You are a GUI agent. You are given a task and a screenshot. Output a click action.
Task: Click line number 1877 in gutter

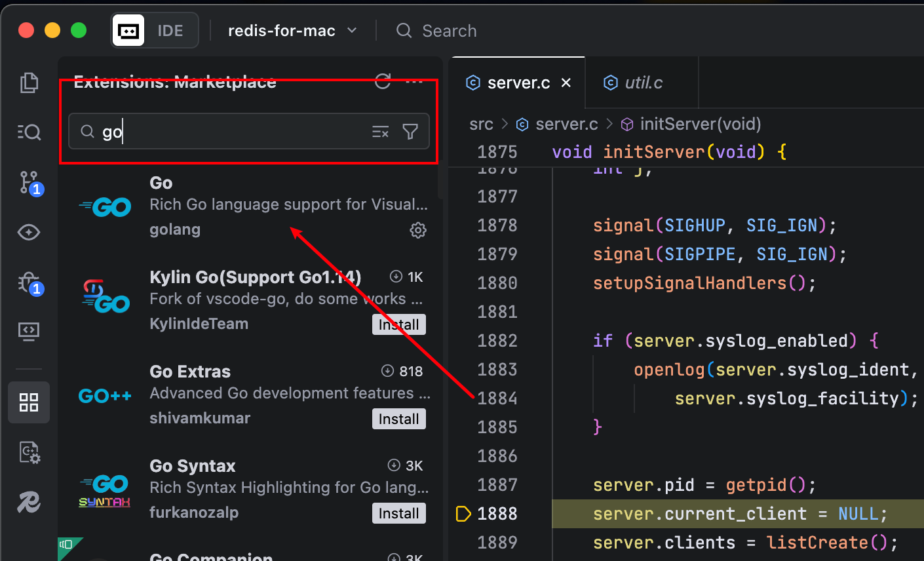pos(497,197)
